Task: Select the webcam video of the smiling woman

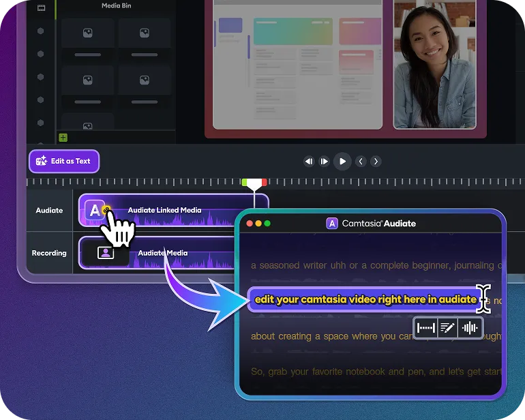Action: 434,63
